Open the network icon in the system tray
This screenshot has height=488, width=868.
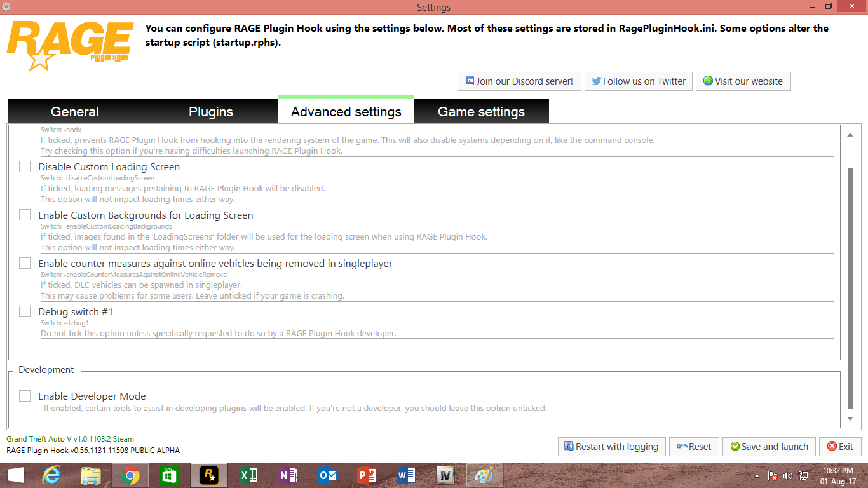[x=803, y=475]
